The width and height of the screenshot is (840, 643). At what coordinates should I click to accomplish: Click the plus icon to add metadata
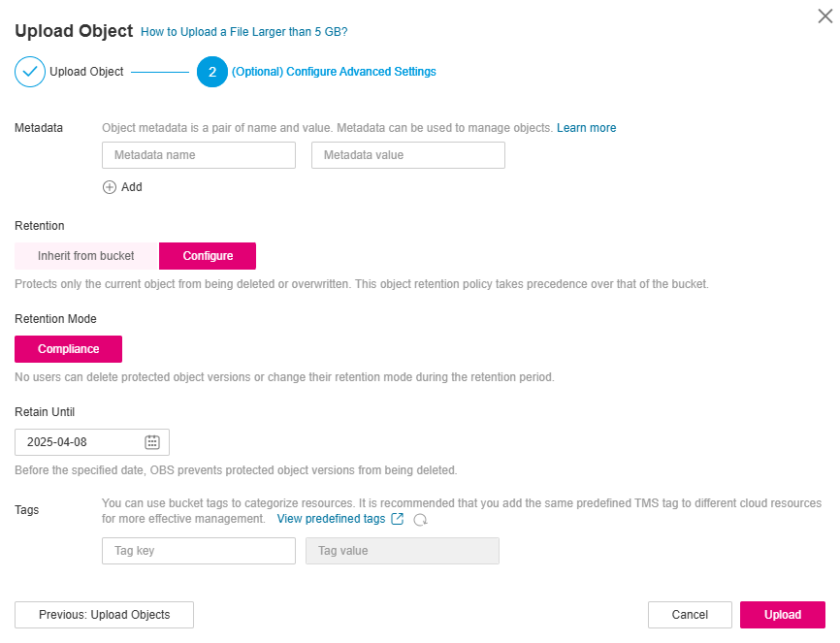[110, 187]
